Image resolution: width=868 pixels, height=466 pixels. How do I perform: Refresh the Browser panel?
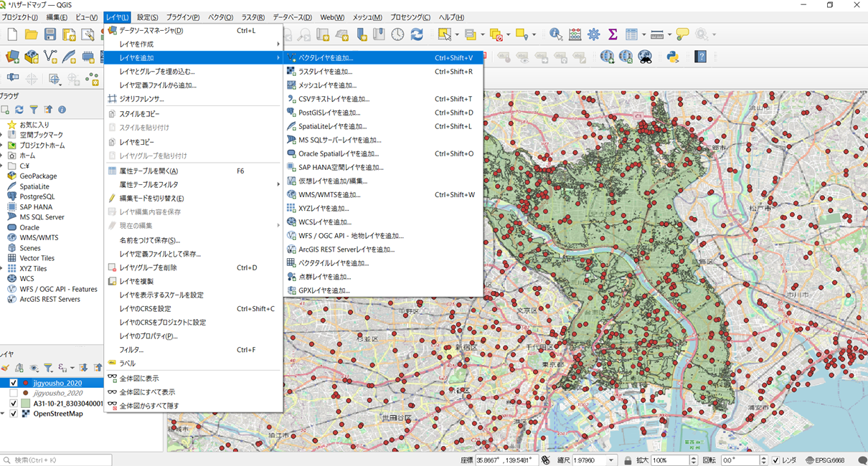coord(19,110)
